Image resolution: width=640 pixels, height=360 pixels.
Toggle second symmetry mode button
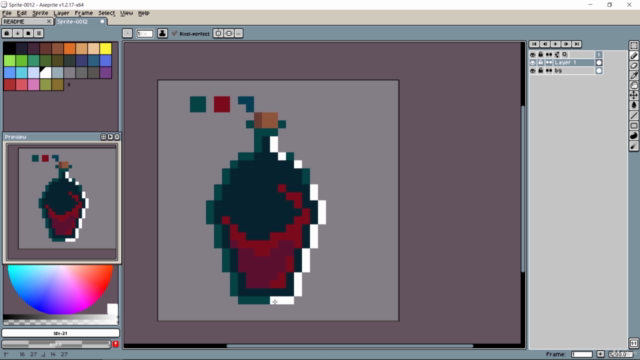tap(229, 33)
